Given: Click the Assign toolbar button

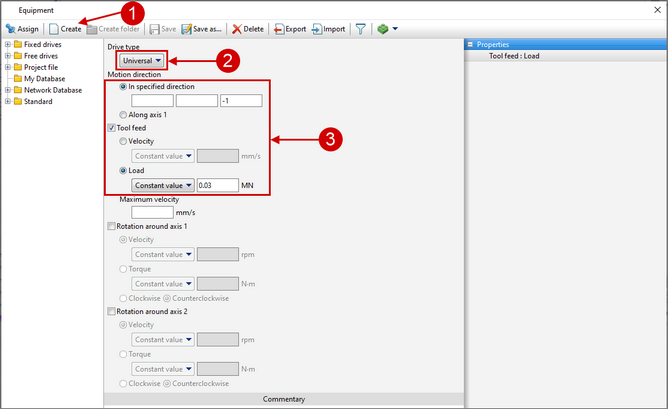Looking at the screenshot, I should click(22, 29).
